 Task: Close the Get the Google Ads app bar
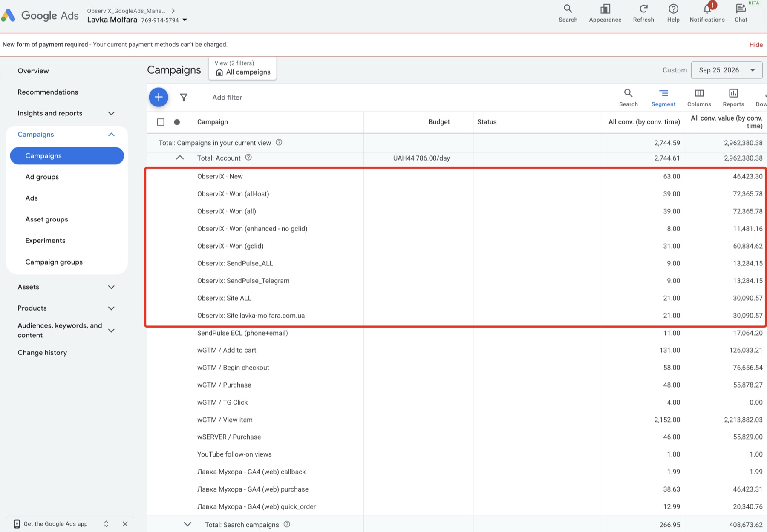coord(125,524)
